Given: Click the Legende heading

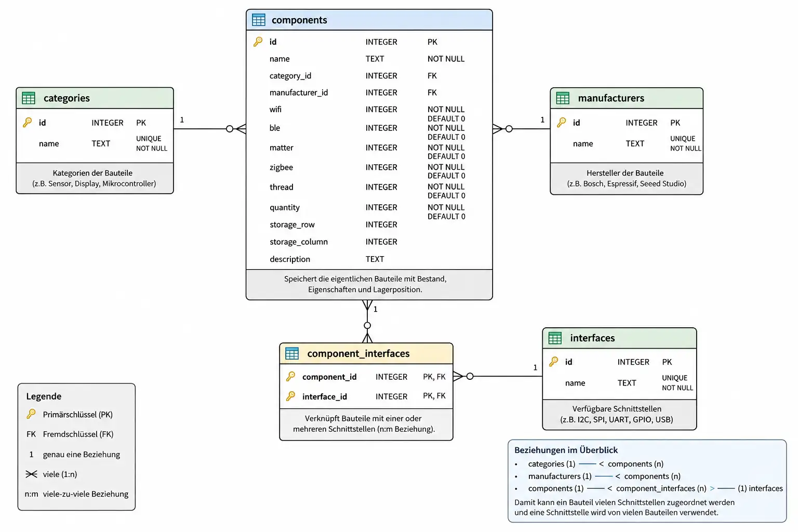Looking at the screenshot, I should coord(44,396).
